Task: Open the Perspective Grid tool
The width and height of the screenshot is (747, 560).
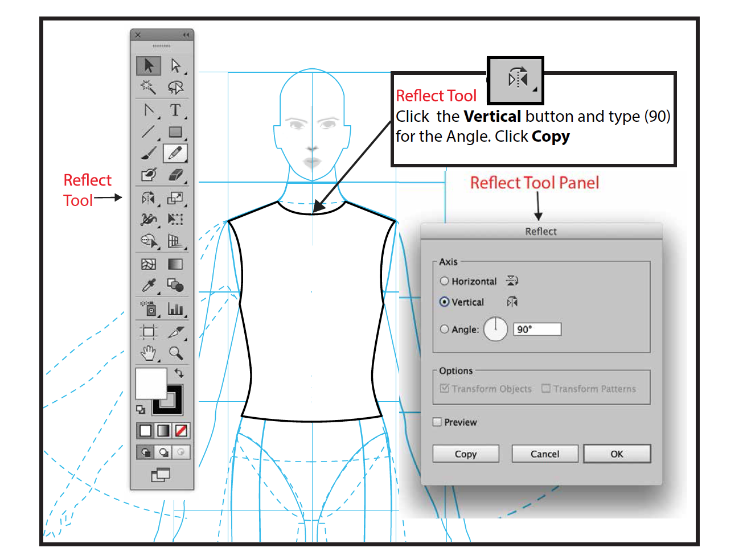Action: click(x=175, y=241)
